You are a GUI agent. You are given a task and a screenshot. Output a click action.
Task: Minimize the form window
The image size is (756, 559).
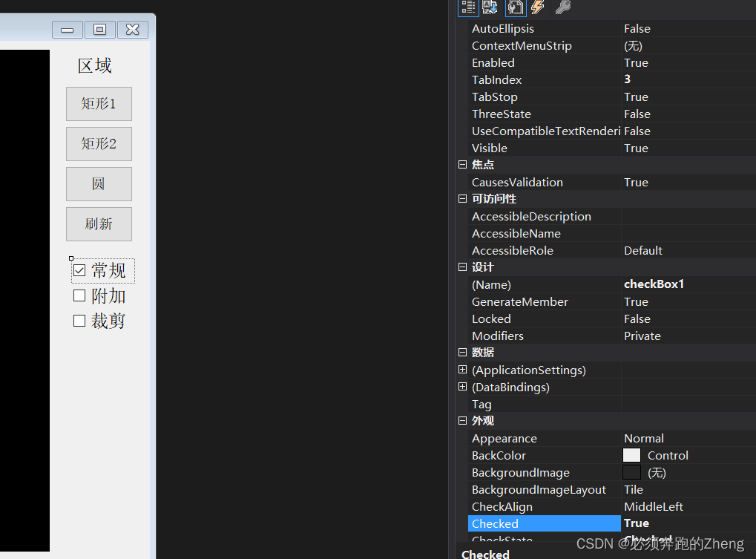coord(68,30)
